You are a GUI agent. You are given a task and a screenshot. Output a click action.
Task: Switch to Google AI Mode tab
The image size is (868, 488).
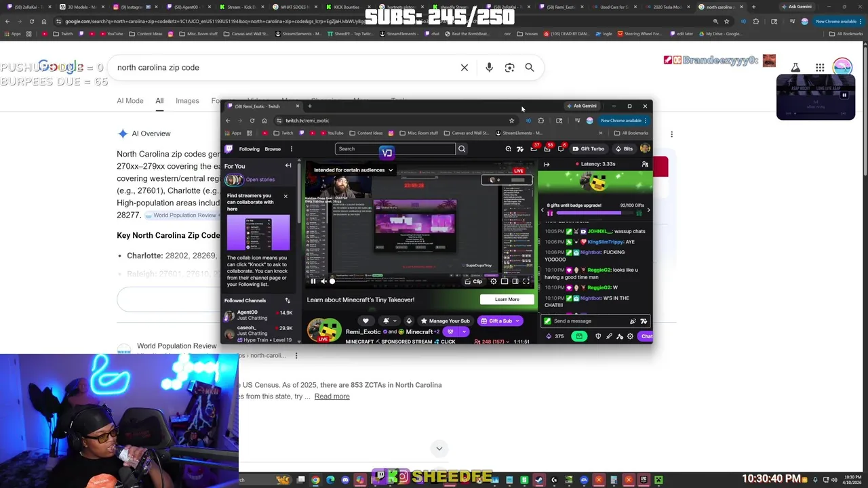point(130,101)
